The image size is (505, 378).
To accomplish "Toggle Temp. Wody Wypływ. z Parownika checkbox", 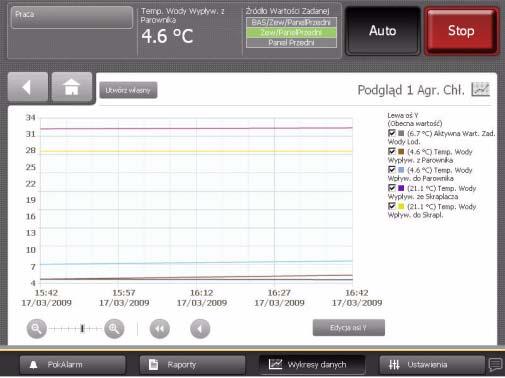I will tap(392, 152).
